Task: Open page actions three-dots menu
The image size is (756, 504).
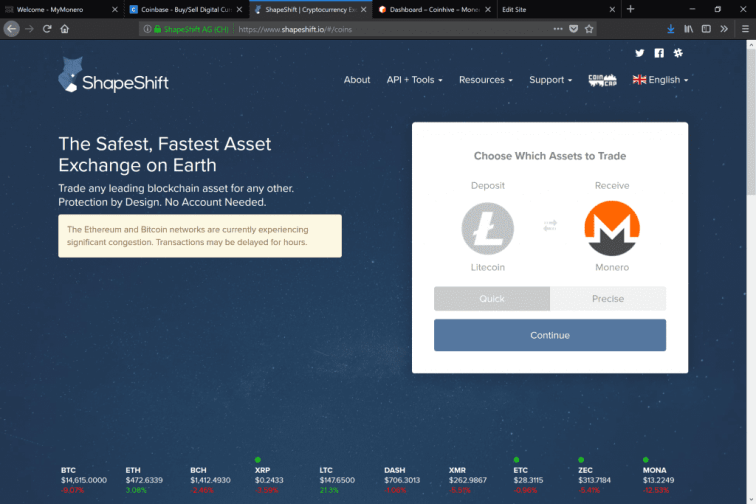Action: [558, 29]
